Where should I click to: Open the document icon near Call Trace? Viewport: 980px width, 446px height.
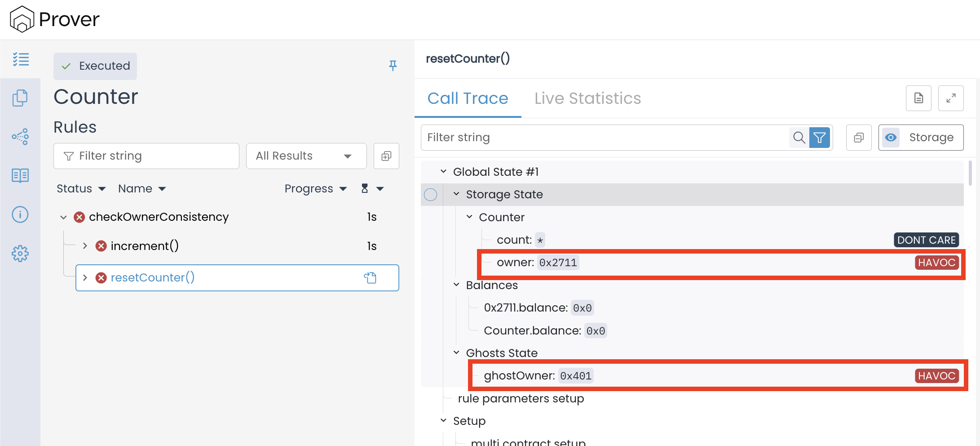pyautogui.click(x=918, y=98)
